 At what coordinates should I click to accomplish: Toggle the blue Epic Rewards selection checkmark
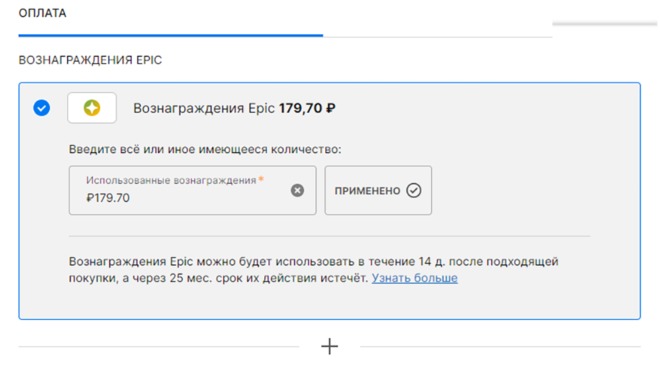42,108
